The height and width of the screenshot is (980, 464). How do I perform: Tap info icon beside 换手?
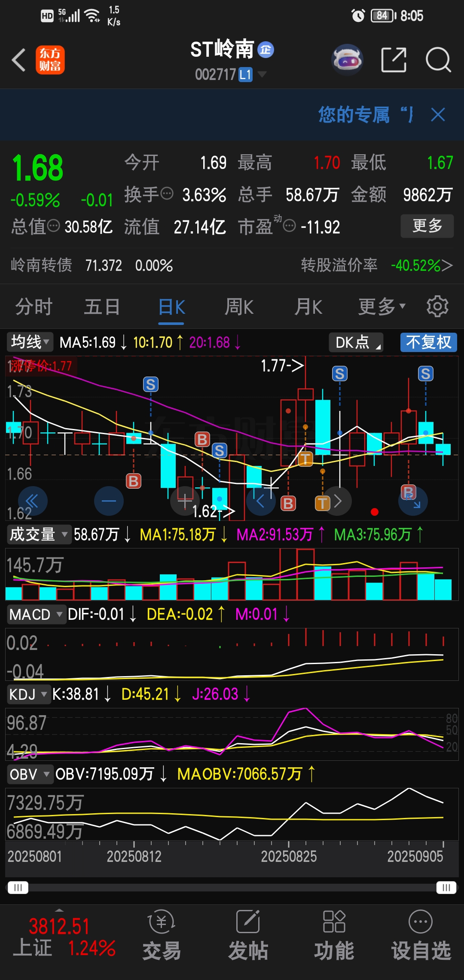coord(167,193)
